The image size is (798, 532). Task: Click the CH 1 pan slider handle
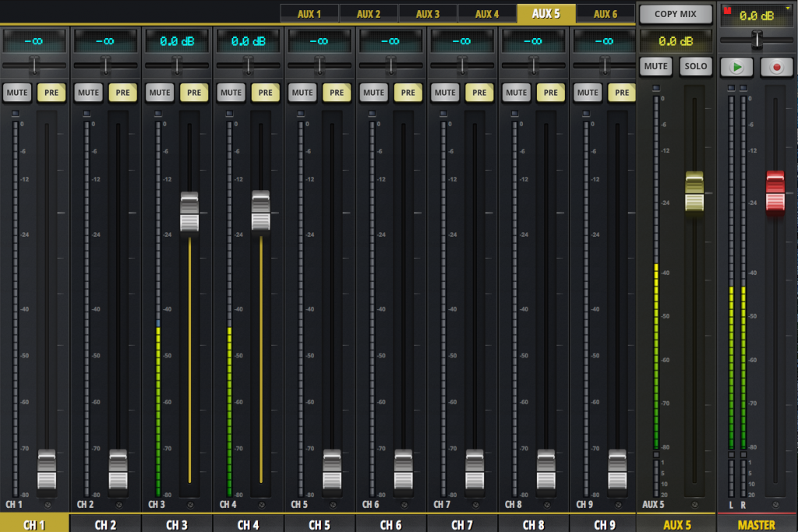point(34,65)
